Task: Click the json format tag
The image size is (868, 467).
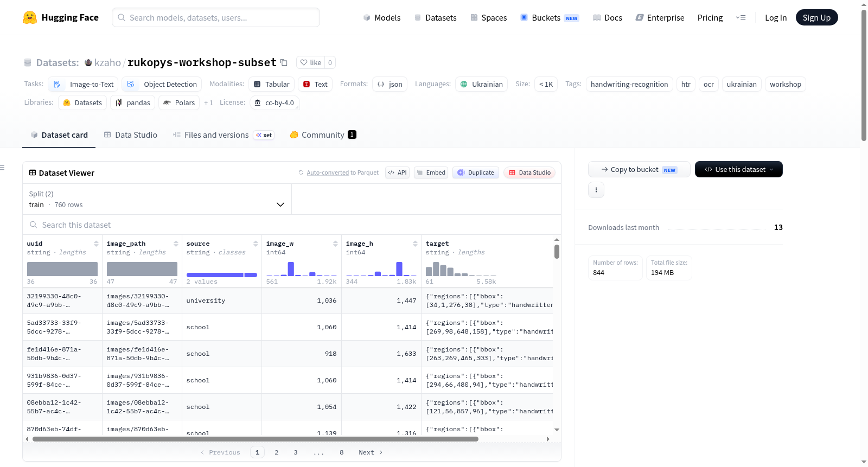Action: pos(390,84)
